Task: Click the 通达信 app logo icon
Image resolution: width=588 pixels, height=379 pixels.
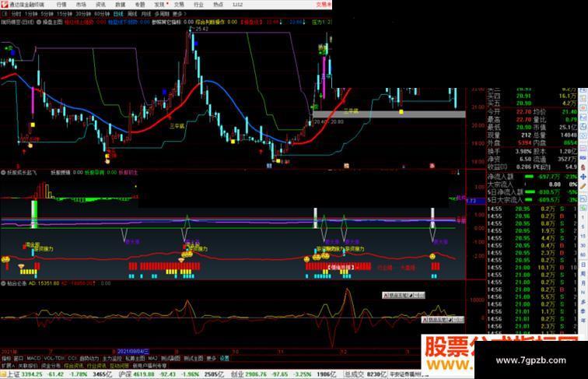Action: point(4,5)
